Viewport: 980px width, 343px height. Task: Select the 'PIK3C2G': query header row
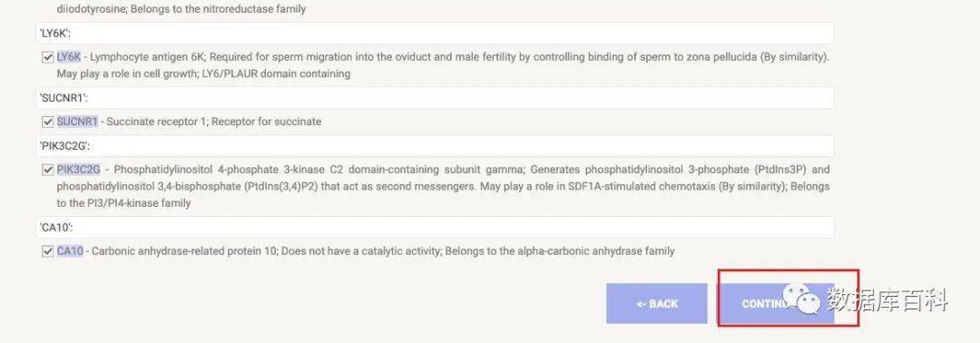click(435, 146)
